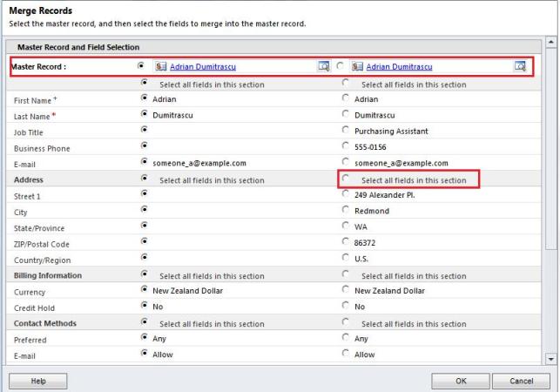Click the lookup icon for the left master record
560x392 pixels.
pyautogui.click(x=324, y=66)
